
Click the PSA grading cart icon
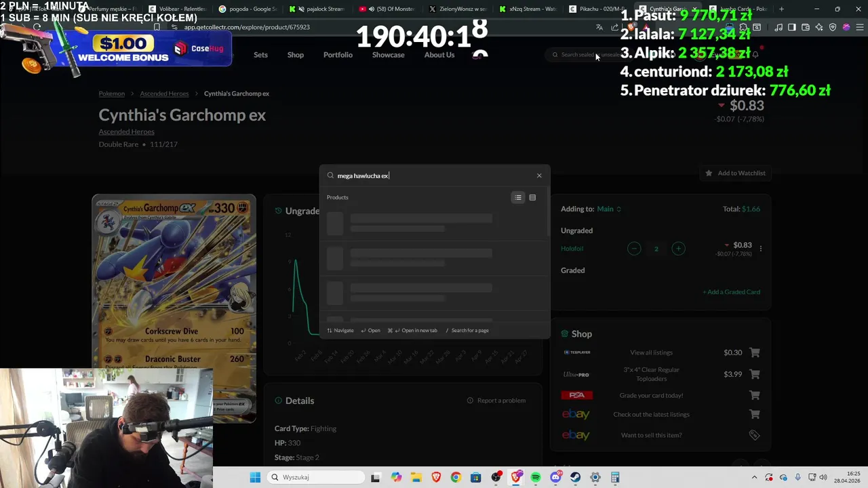tap(755, 395)
